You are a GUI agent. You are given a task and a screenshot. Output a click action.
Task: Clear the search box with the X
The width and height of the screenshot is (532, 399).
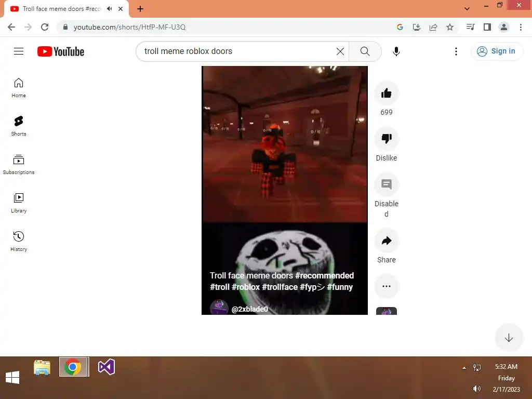(x=340, y=51)
